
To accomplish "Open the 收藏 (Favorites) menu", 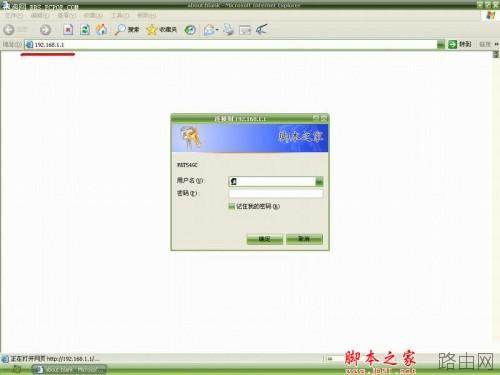I will click(x=94, y=15).
